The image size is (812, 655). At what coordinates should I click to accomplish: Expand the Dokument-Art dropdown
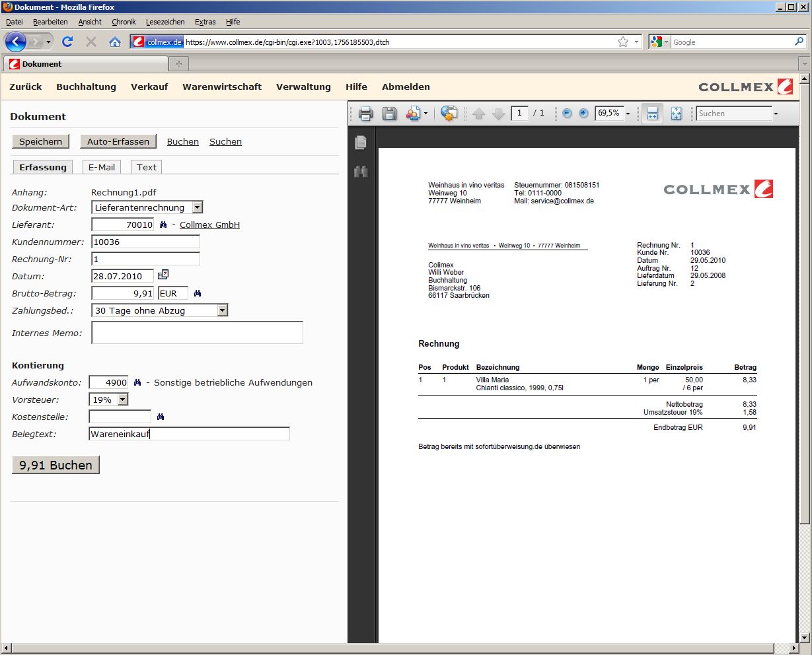[197, 207]
